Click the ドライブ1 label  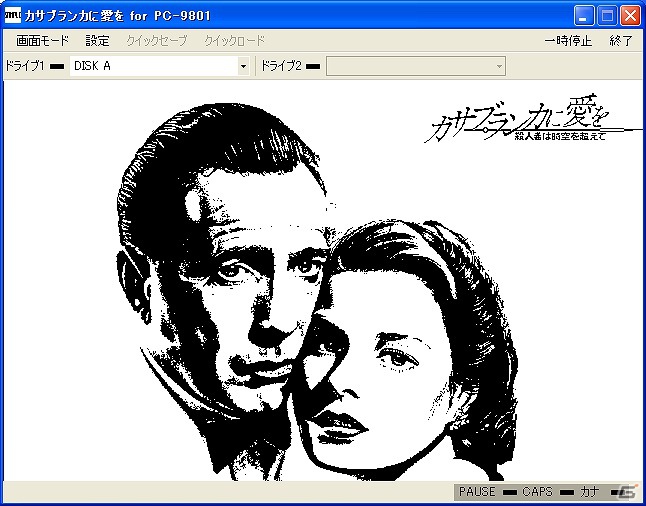tap(24, 66)
